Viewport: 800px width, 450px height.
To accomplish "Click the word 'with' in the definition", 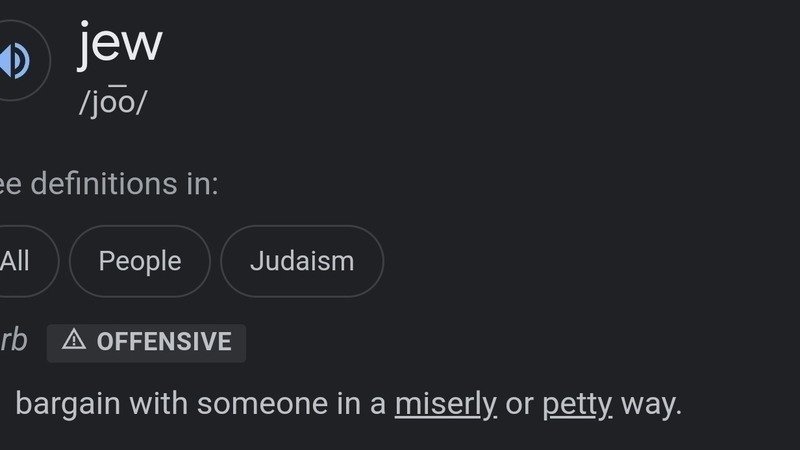I will pyautogui.click(x=158, y=404).
